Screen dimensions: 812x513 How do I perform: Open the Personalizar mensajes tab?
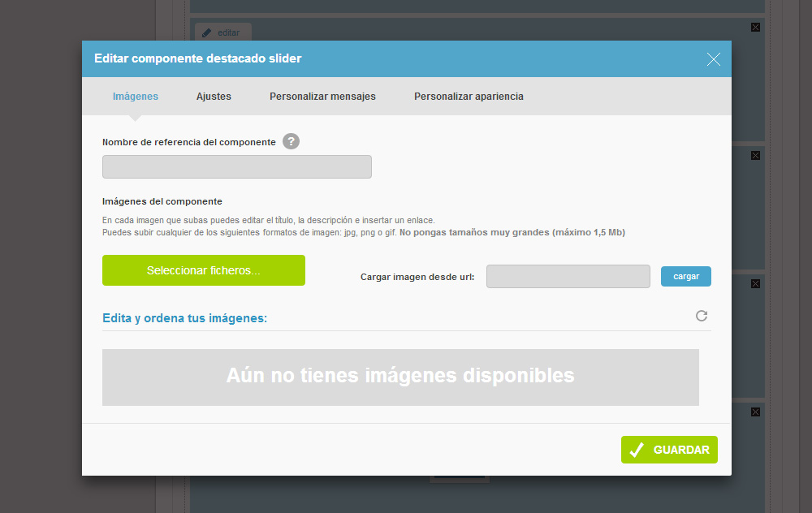[x=322, y=97]
